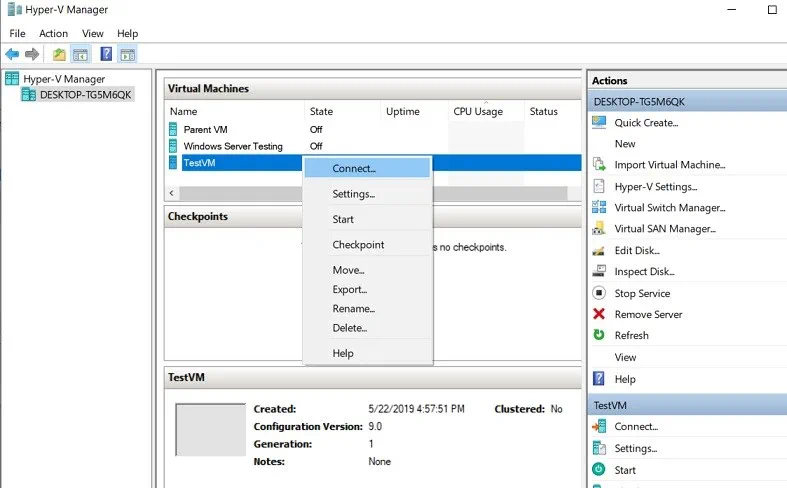Select Checkpoint in the context menu
Viewport: 787px width, 488px height.
358,245
